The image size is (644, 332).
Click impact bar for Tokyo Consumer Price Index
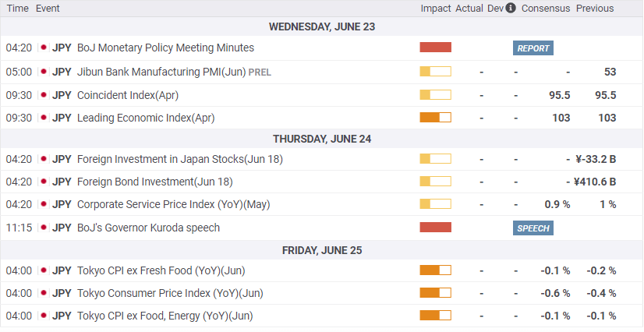[x=435, y=293]
